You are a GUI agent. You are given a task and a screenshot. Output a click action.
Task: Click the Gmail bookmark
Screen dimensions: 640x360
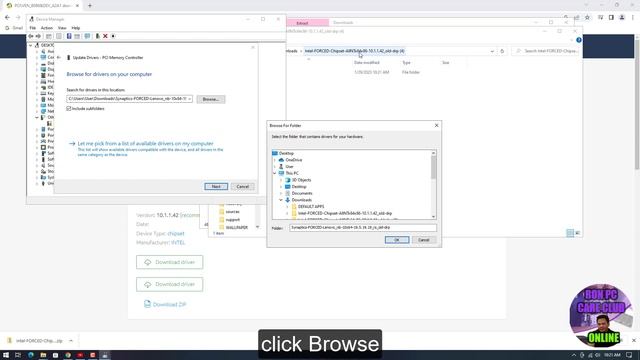click(x=14, y=28)
